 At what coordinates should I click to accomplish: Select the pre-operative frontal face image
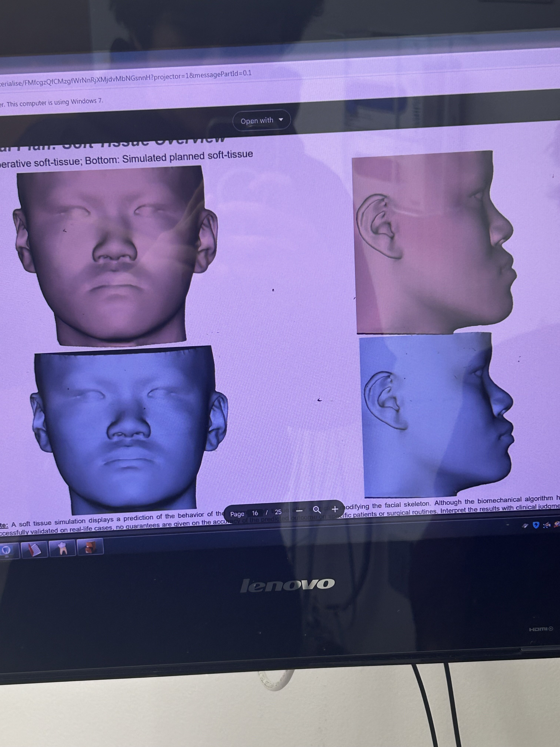pyautogui.click(x=115, y=257)
